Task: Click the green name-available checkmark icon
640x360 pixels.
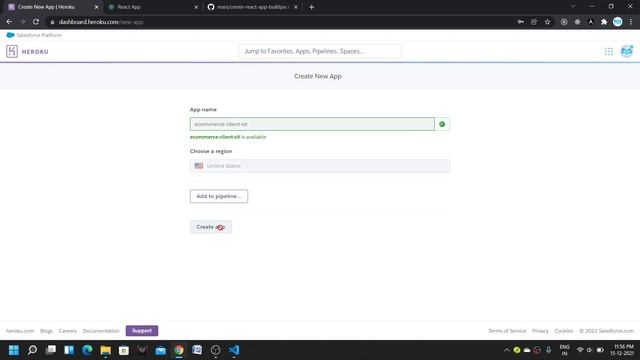Action: (442, 124)
